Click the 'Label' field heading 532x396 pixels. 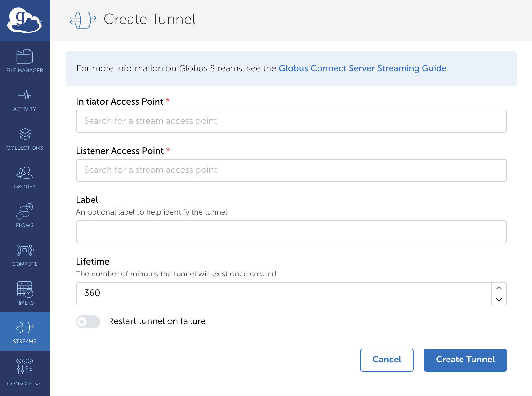87,200
